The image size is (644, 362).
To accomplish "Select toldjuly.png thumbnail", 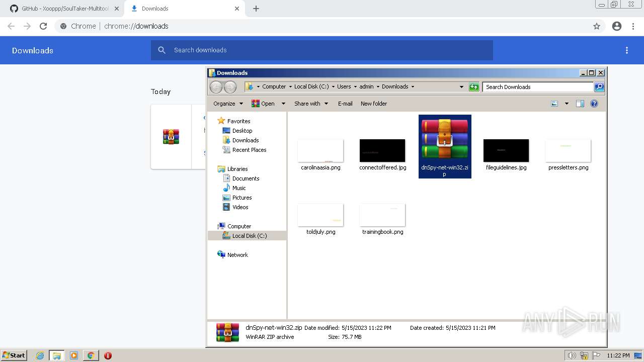I will (320, 215).
